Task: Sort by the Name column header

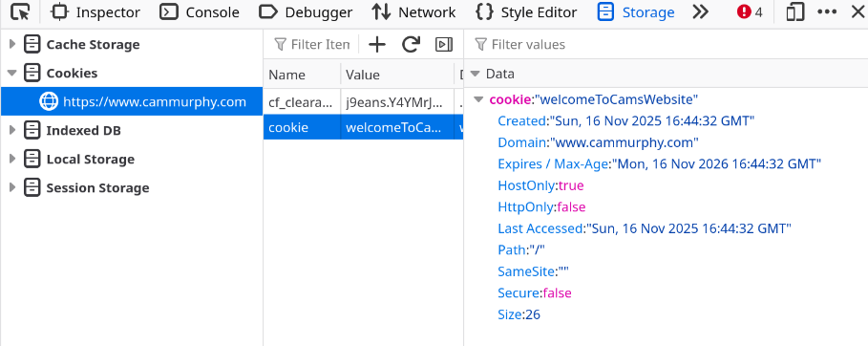Action: point(303,75)
